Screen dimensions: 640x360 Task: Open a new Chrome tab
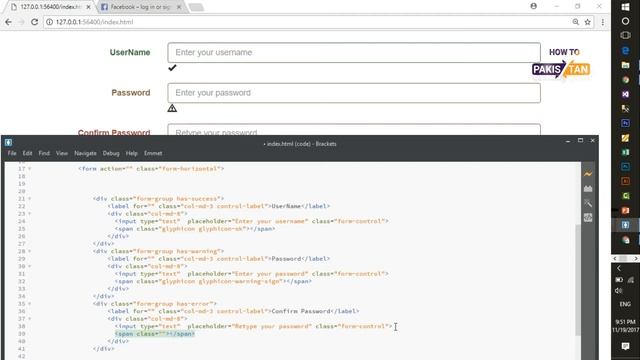(196, 7)
